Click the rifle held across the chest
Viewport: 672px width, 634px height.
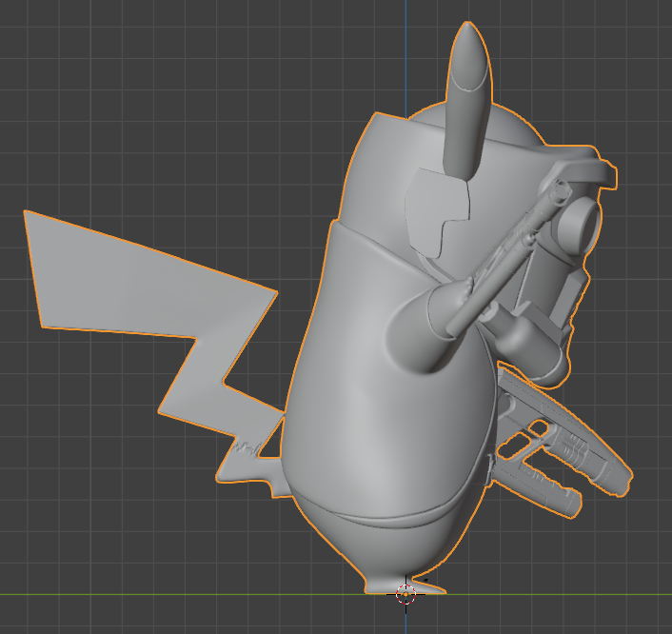510,257
